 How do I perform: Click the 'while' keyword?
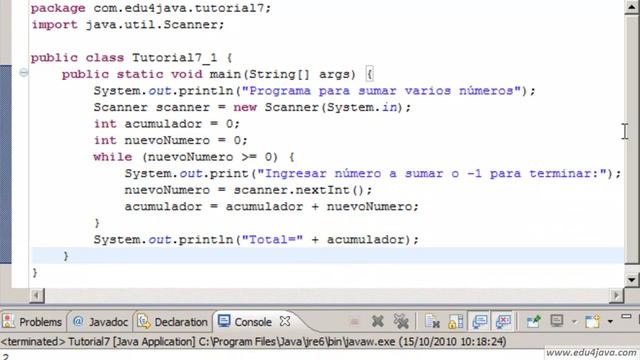(x=113, y=157)
